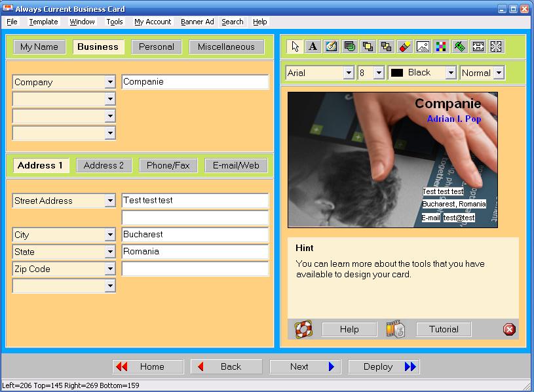The image size is (534, 392).
Task: Click the Deploy button
Action: (x=384, y=366)
